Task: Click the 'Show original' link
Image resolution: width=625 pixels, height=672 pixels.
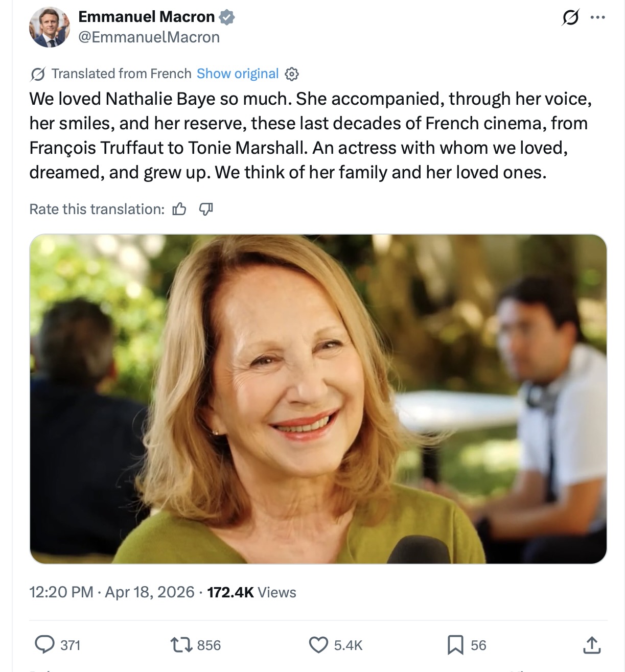Action: (238, 74)
